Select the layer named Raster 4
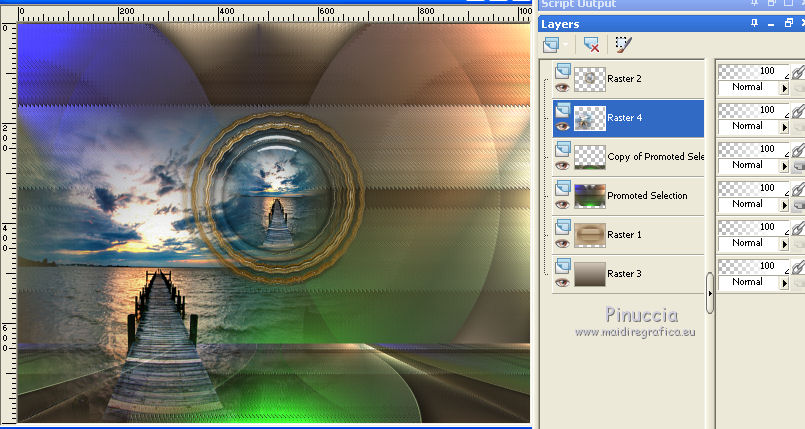Image resolution: width=805 pixels, height=429 pixels. point(624,118)
